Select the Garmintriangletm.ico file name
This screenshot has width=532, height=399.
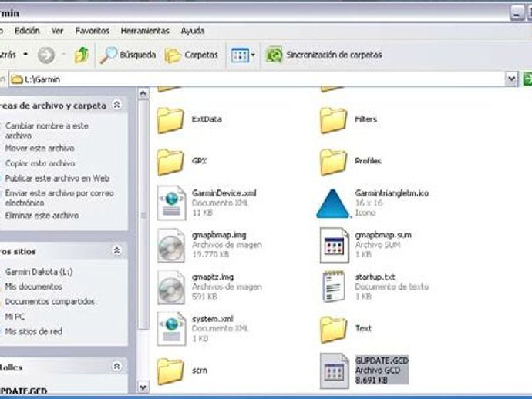[x=392, y=193]
